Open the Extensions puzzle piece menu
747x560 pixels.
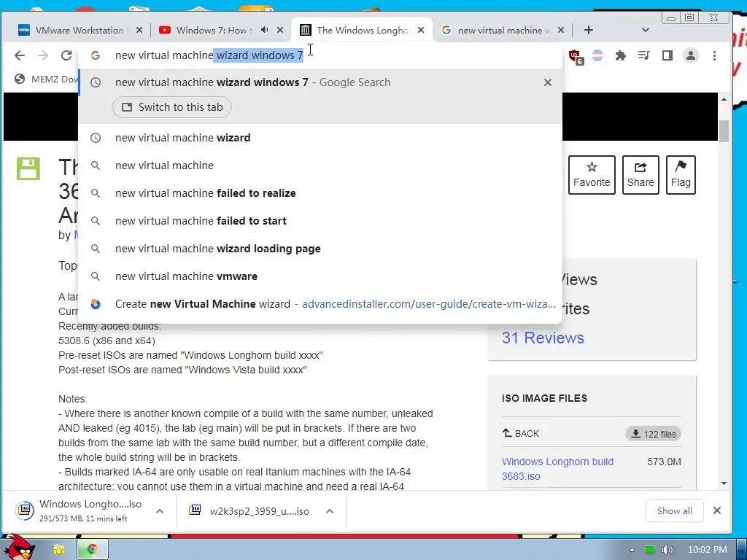point(620,55)
